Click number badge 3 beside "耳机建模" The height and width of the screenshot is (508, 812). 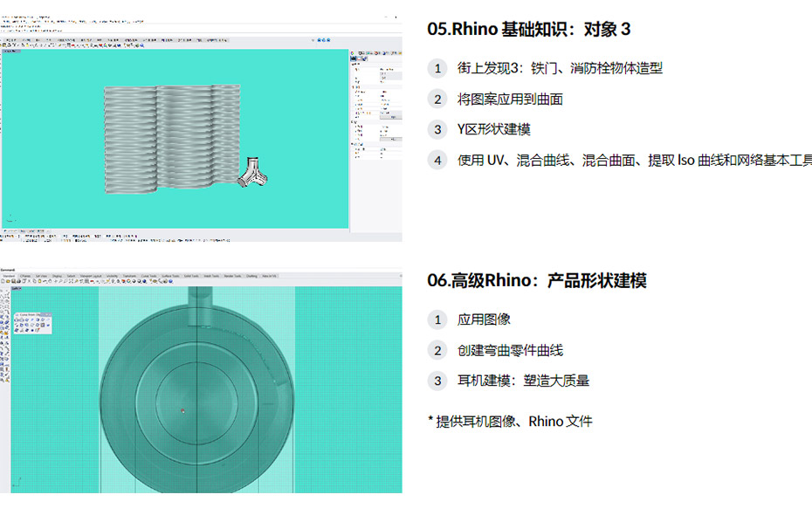click(x=437, y=381)
